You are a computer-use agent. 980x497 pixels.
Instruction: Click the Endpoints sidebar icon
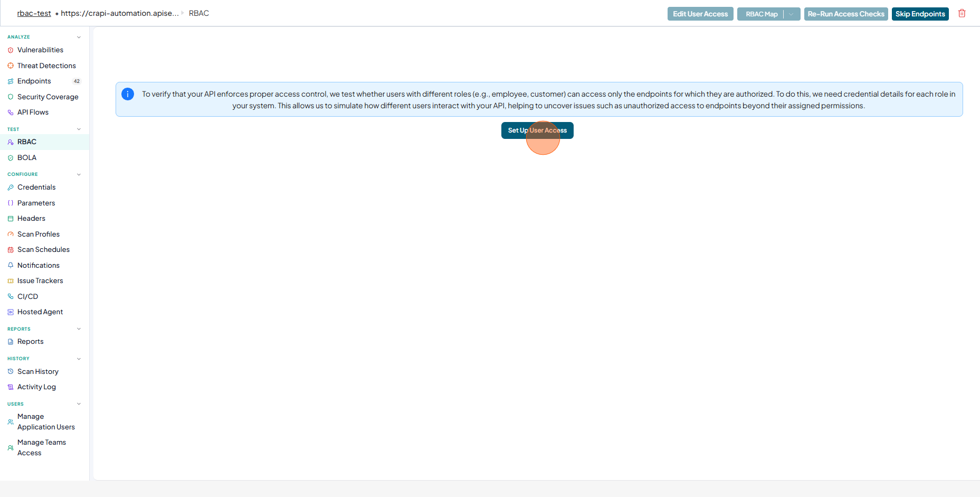pos(11,81)
